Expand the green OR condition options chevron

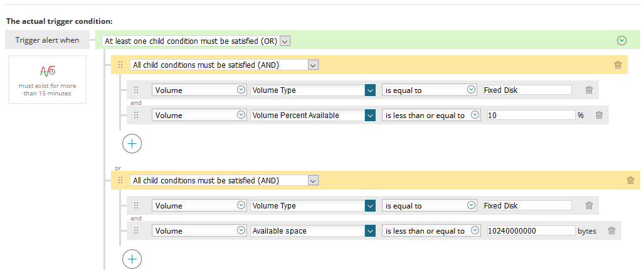(621, 41)
